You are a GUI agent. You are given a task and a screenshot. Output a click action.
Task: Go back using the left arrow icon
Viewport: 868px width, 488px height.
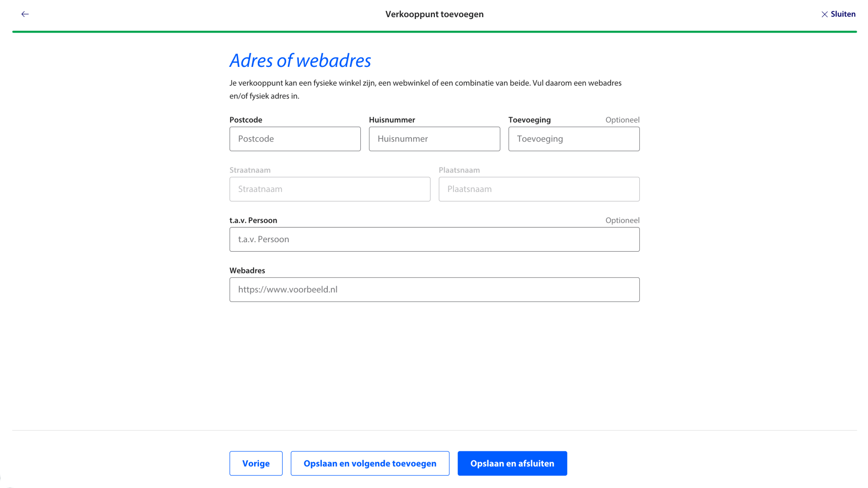[x=25, y=14]
